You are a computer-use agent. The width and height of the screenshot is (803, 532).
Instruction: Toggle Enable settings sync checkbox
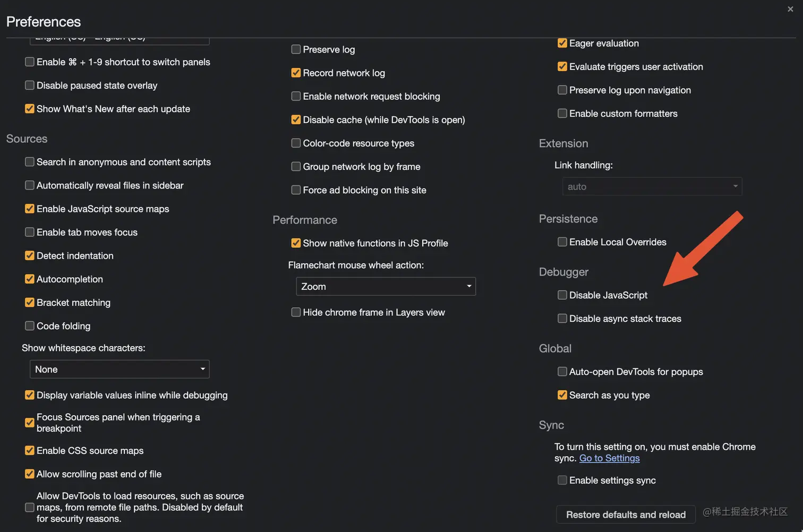(x=562, y=480)
